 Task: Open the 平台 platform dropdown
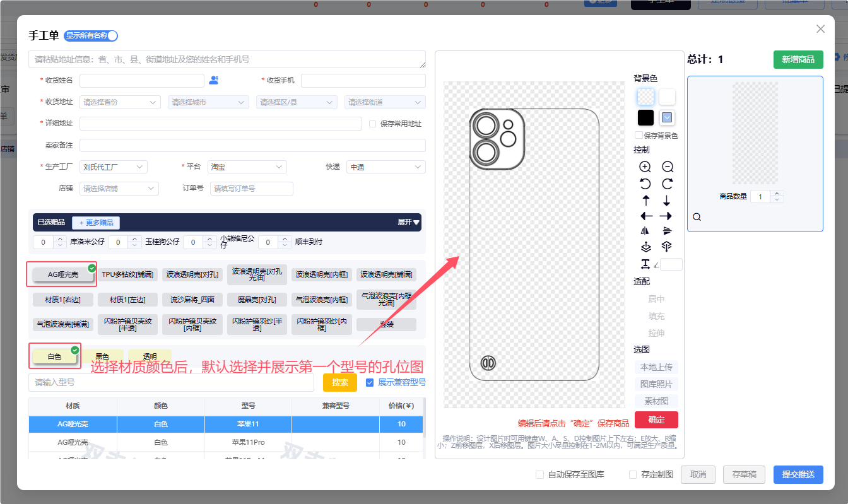[x=247, y=167]
